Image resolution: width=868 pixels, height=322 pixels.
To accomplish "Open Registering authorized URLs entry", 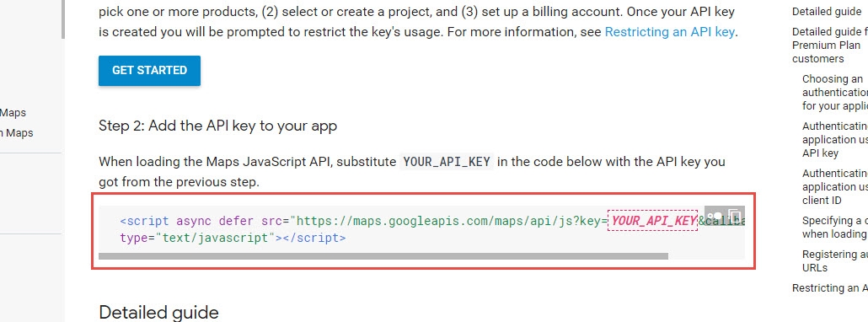I will (835, 260).
